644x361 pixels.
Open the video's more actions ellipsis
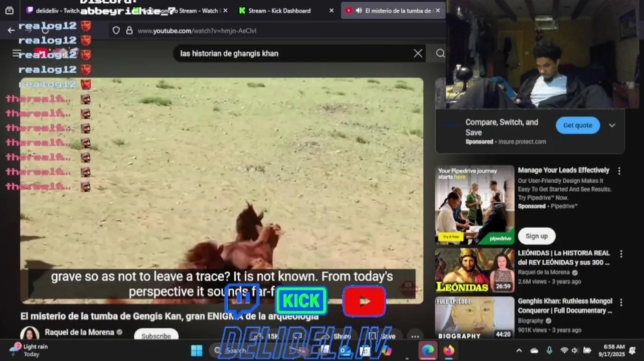coord(415,336)
